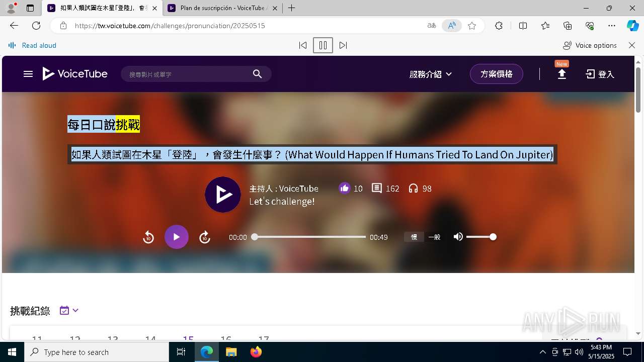Open Collections panel
Image resolution: width=644 pixels, height=362 pixels.
[x=568, y=26]
